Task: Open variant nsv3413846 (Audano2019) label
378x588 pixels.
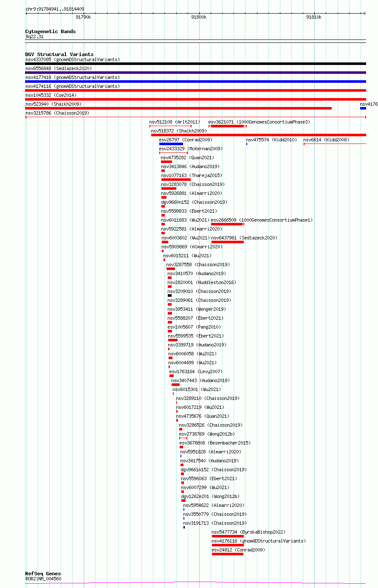Action: (191, 166)
